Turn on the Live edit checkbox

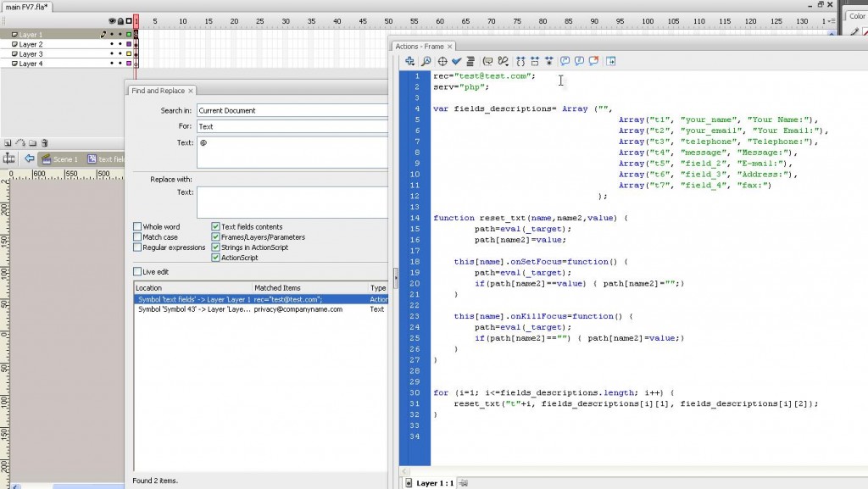point(137,271)
